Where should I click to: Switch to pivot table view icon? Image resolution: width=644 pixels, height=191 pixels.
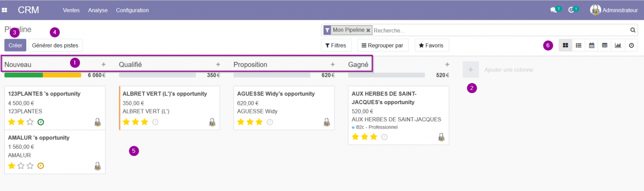(x=605, y=45)
